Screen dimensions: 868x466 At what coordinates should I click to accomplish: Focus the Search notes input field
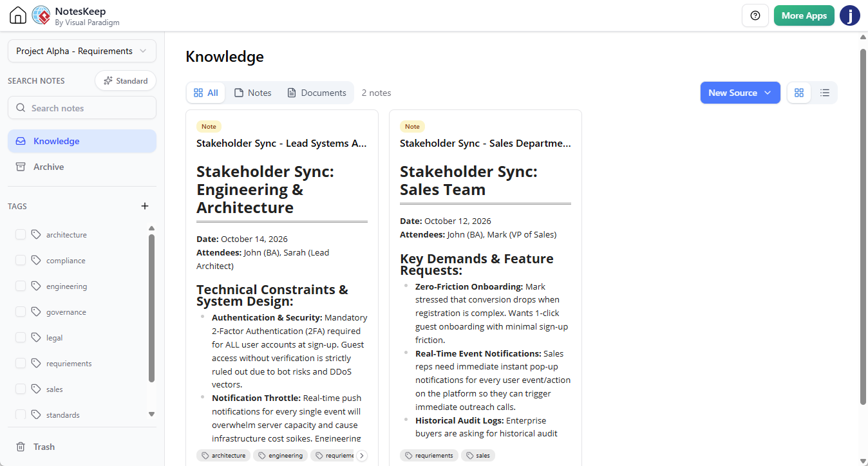tap(82, 108)
